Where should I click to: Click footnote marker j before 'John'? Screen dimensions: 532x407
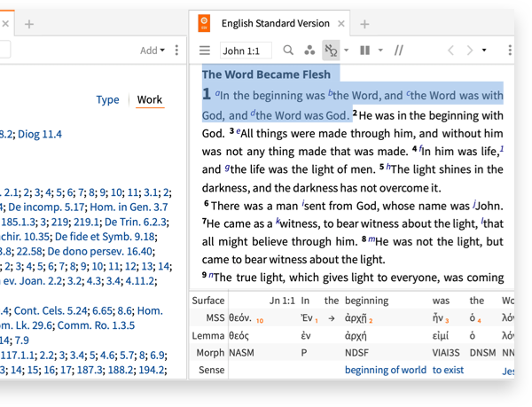[474, 204]
